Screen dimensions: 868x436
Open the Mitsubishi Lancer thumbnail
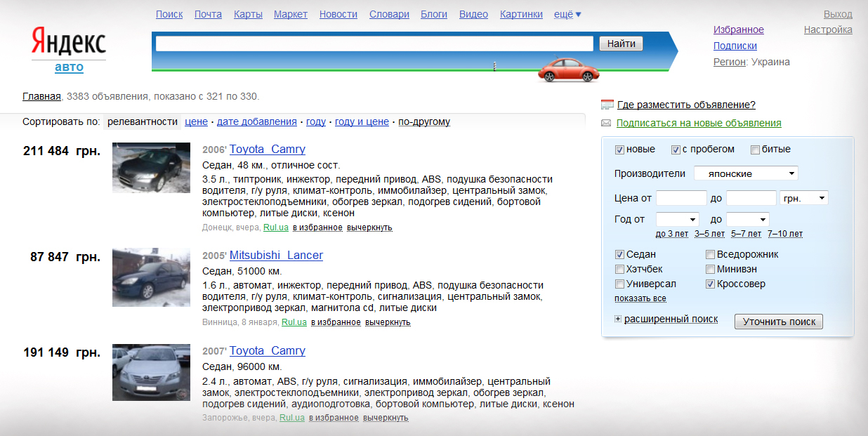[151, 277]
